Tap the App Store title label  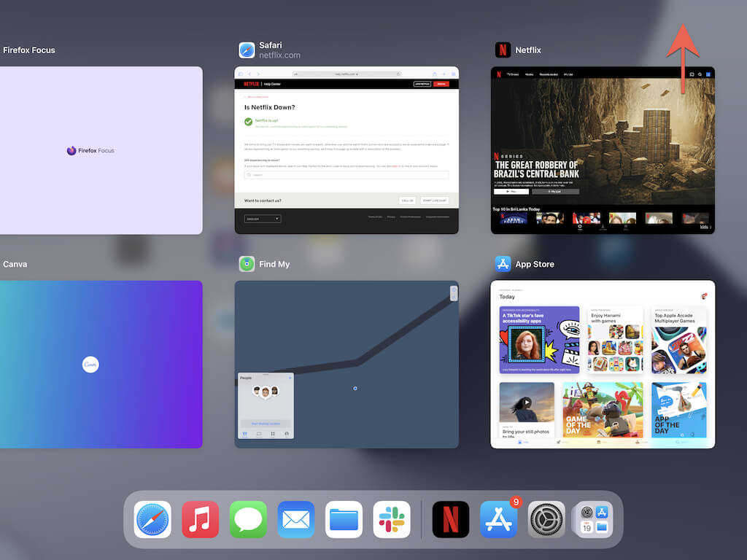click(x=535, y=264)
